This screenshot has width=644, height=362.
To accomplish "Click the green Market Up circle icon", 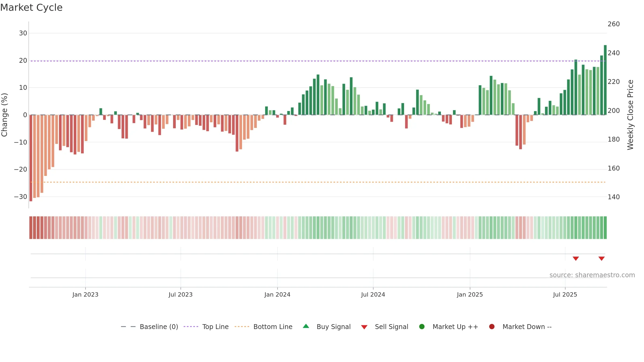I will point(422,327).
